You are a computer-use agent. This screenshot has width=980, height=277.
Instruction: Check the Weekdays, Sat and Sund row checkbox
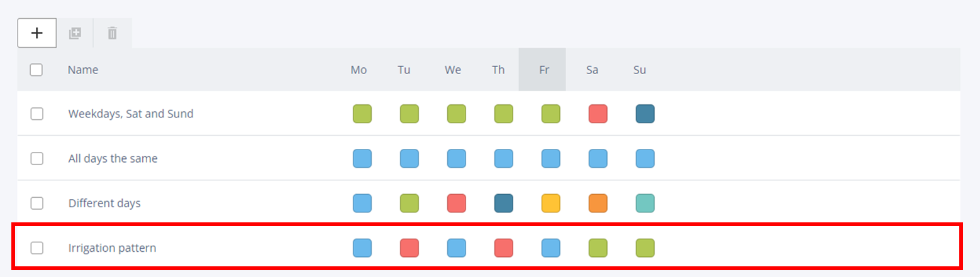click(x=37, y=114)
